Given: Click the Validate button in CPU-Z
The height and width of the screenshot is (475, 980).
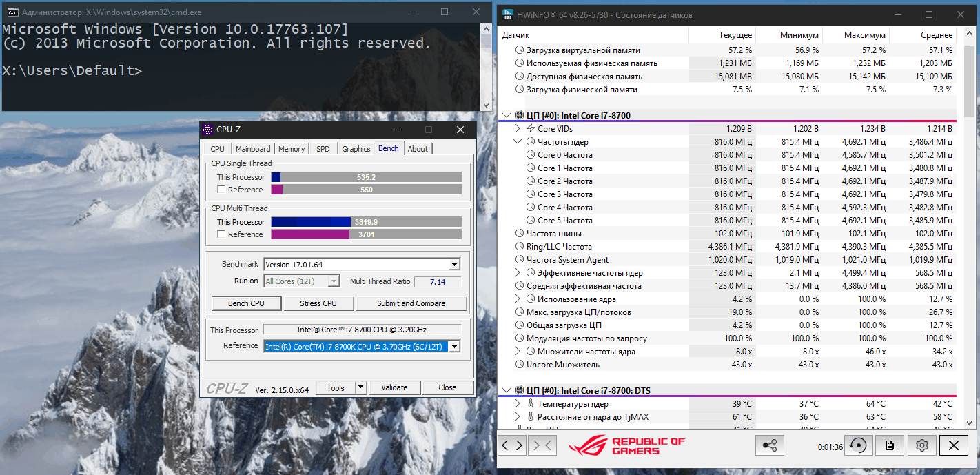Looking at the screenshot, I should [394, 387].
